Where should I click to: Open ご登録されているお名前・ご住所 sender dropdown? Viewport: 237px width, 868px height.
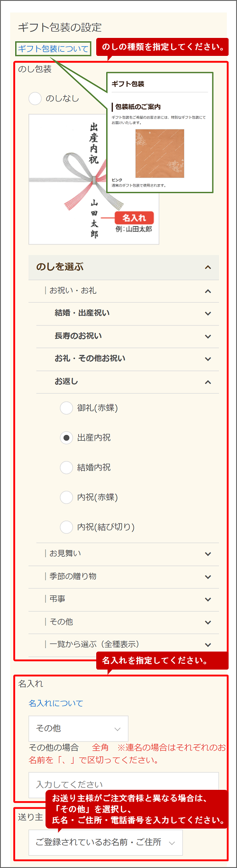click(105, 842)
